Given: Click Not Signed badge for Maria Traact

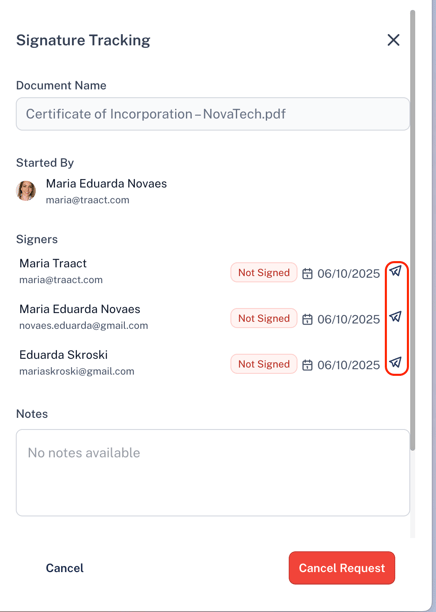Looking at the screenshot, I should tap(264, 272).
